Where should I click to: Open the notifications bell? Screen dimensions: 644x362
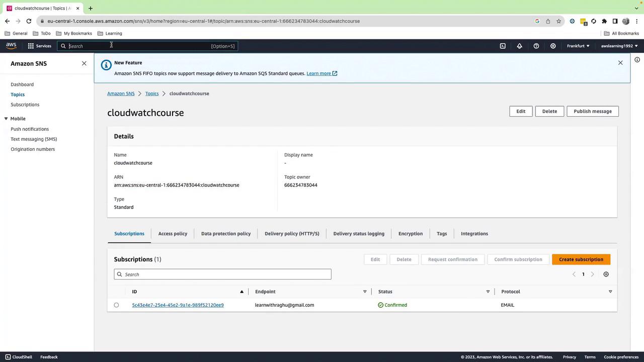tap(520, 46)
